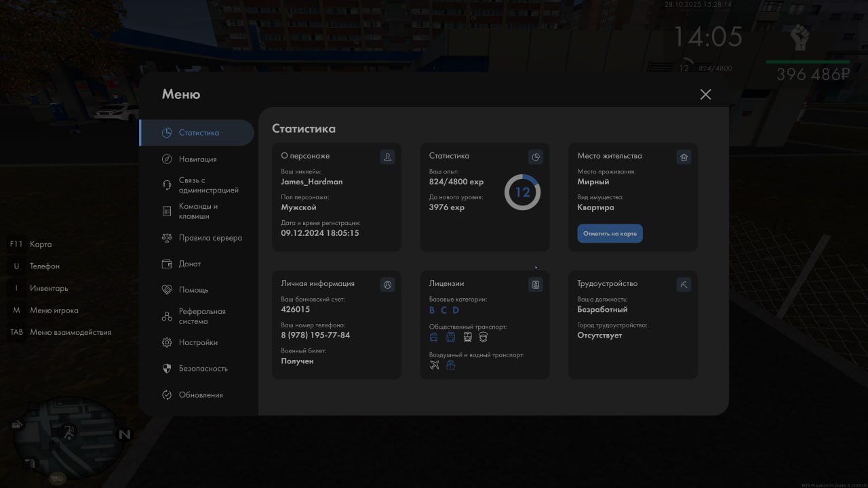
Task: Click the bank account number 426015
Action: click(x=296, y=309)
